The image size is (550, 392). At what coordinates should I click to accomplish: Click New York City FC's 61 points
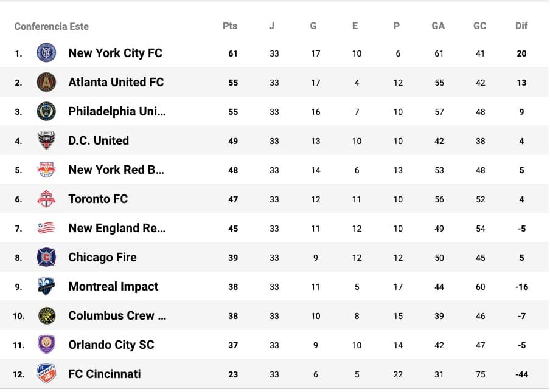233,53
